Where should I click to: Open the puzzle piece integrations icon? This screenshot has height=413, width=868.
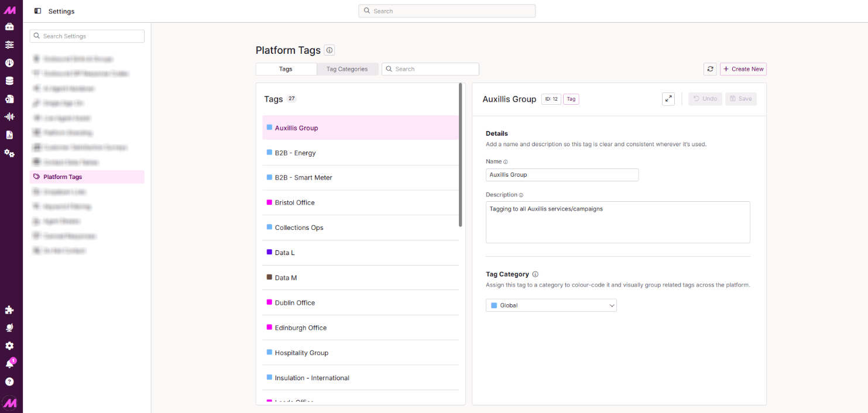coord(9,310)
